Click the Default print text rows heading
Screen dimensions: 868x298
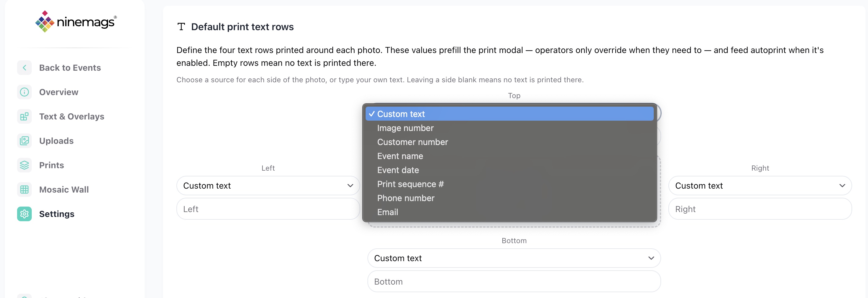pyautogui.click(x=242, y=27)
